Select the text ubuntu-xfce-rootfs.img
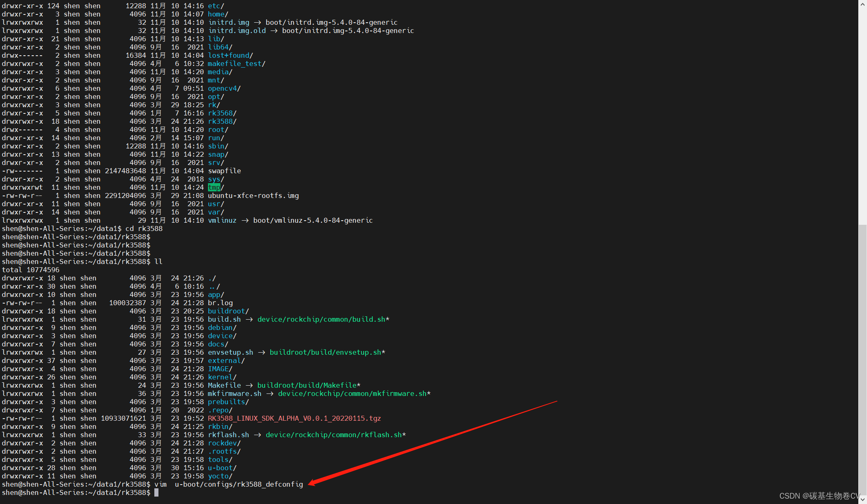 coord(253,195)
